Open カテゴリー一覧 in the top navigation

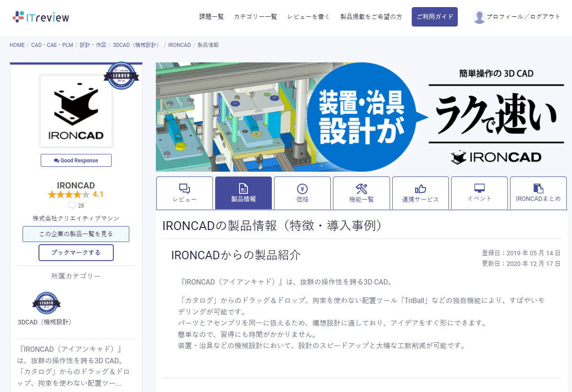point(255,17)
